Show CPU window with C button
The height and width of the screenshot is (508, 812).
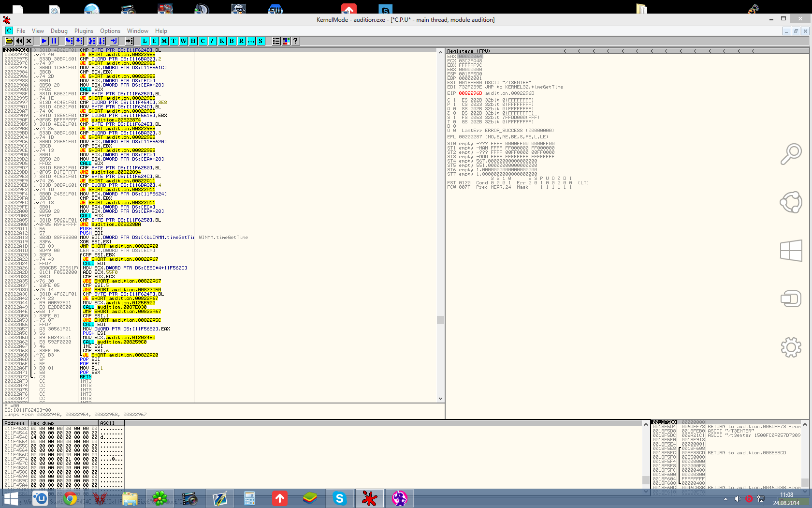[203, 41]
